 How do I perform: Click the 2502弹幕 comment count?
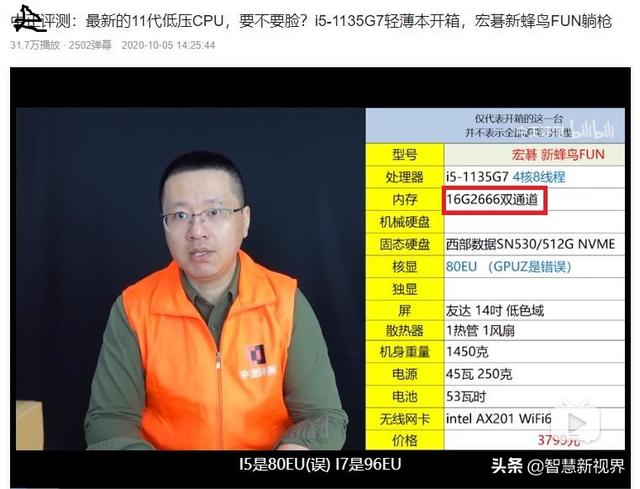(x=90, y=45)
